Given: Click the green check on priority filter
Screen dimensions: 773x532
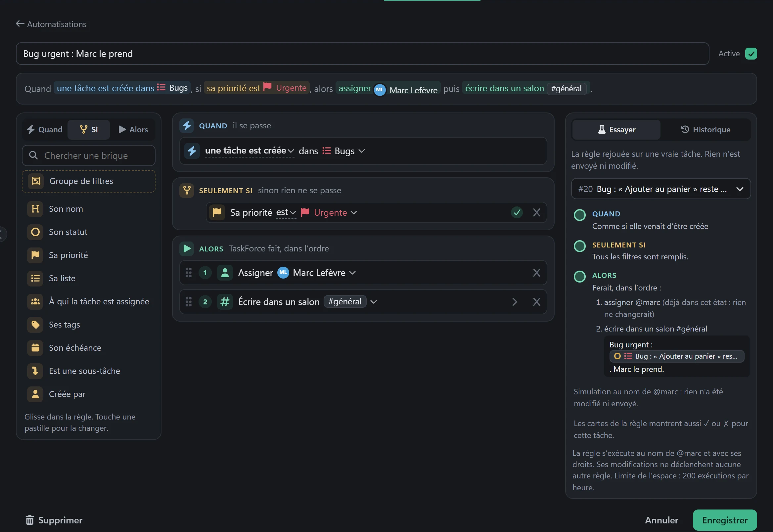Looking at the screenshot, I should pos(517,213).
